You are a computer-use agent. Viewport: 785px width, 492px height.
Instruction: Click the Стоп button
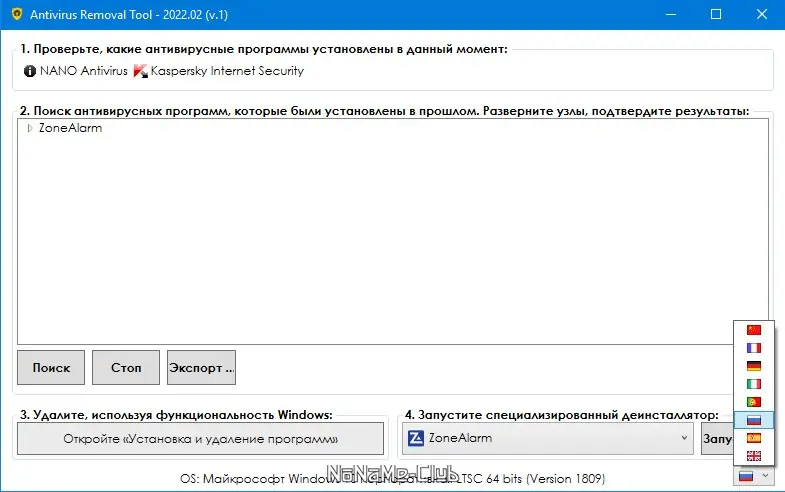pos(126,368)
